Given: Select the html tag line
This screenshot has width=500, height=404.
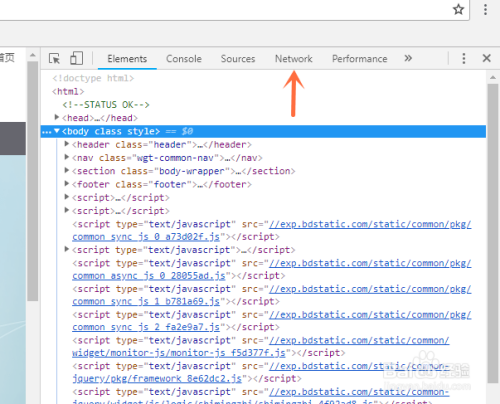Looking at the screenshot, I should click(68, 92).
